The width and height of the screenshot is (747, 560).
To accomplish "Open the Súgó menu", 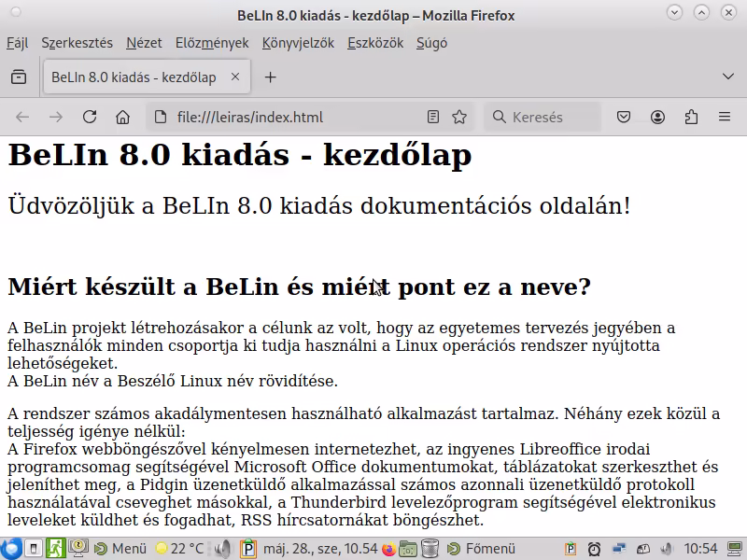I will click(431, 43).
